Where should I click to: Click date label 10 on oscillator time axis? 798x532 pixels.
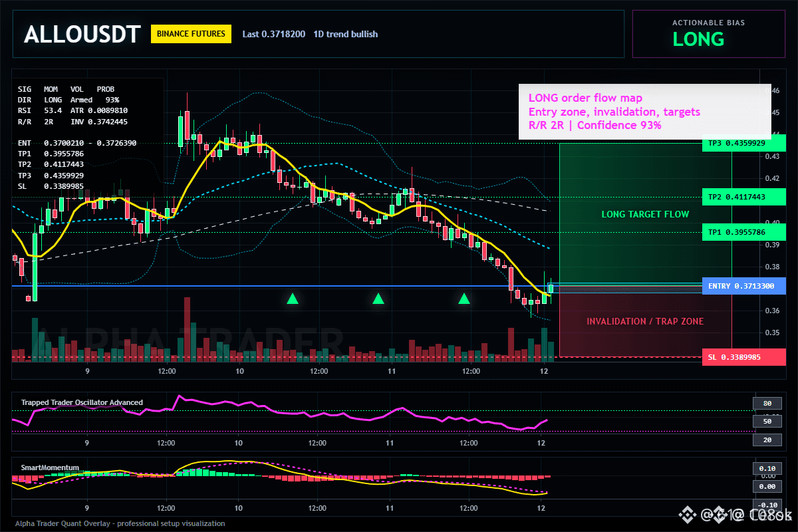point(237,443)
